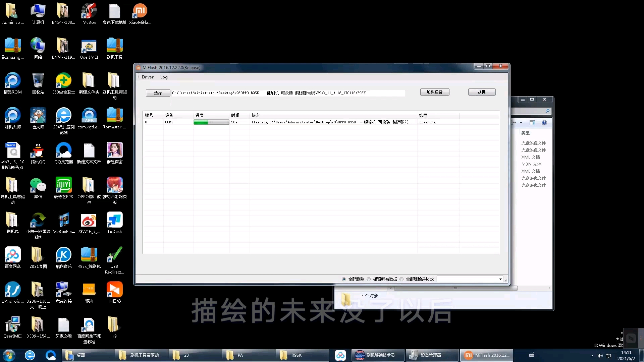Open the 小白一键重装系统 desktop icon

[38, 226]
